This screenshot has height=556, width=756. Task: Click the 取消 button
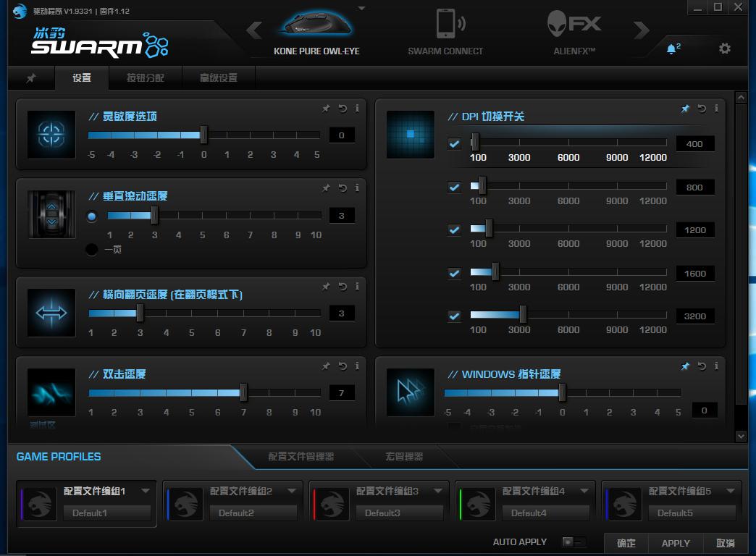click(725, 544)
